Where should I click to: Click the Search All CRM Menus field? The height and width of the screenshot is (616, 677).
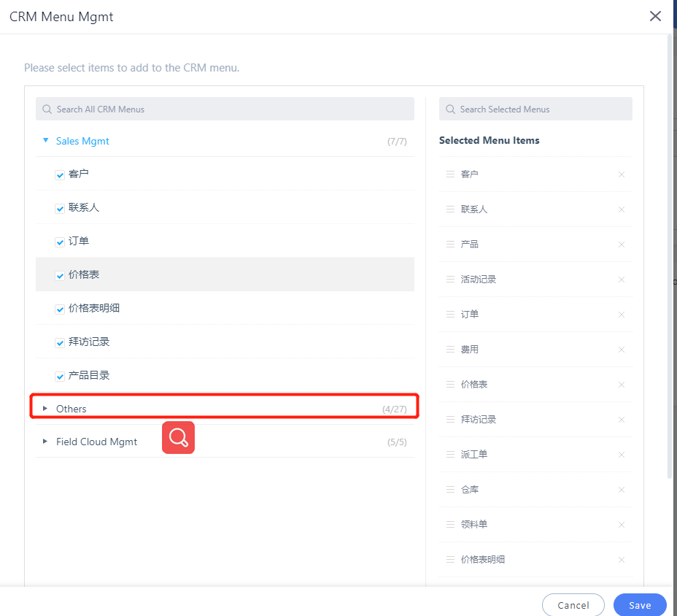[225, 109]
